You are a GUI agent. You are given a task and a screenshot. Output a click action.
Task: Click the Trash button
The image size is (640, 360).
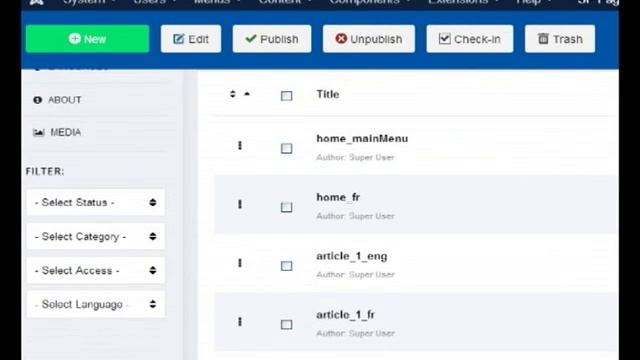point(560,39)
